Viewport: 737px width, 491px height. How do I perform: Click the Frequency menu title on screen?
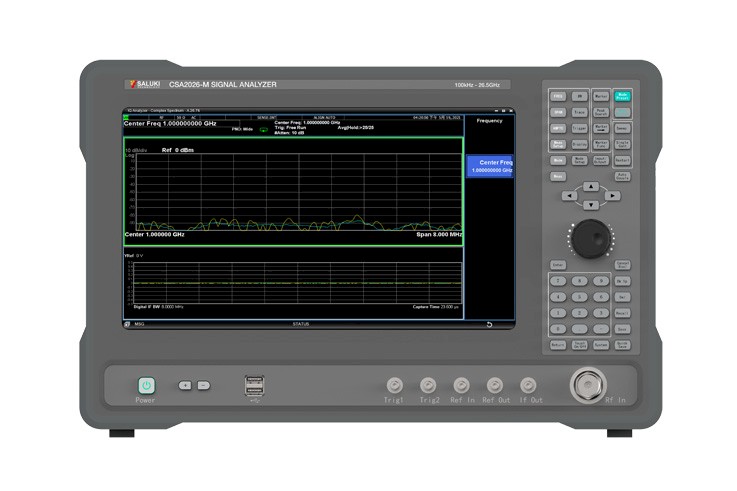tap(489, 121)
